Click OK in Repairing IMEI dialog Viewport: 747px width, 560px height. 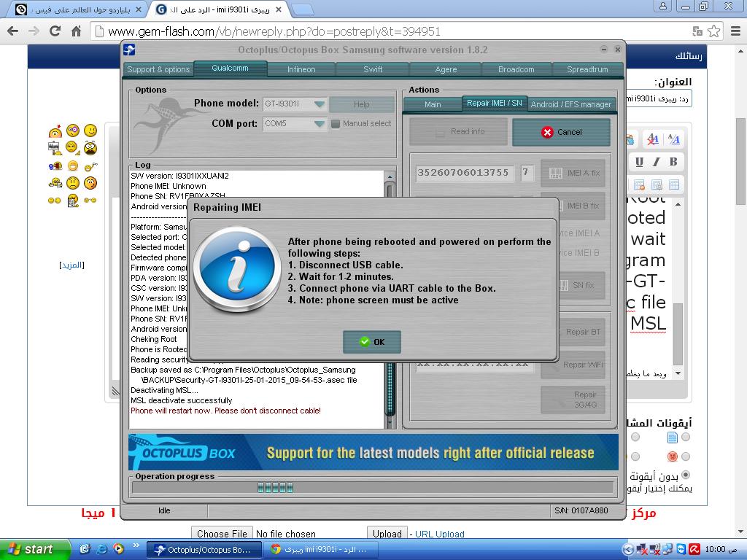[371, 342]
